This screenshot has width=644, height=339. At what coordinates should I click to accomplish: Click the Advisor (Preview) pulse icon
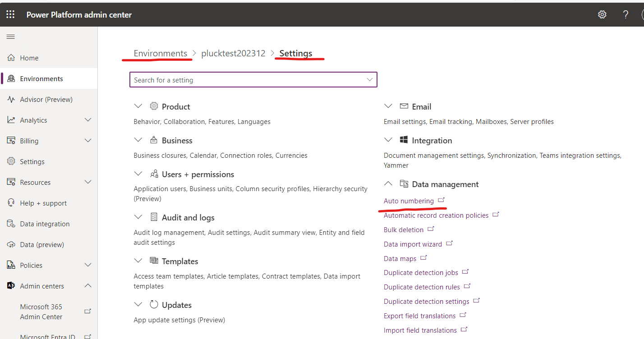point(11,99)
